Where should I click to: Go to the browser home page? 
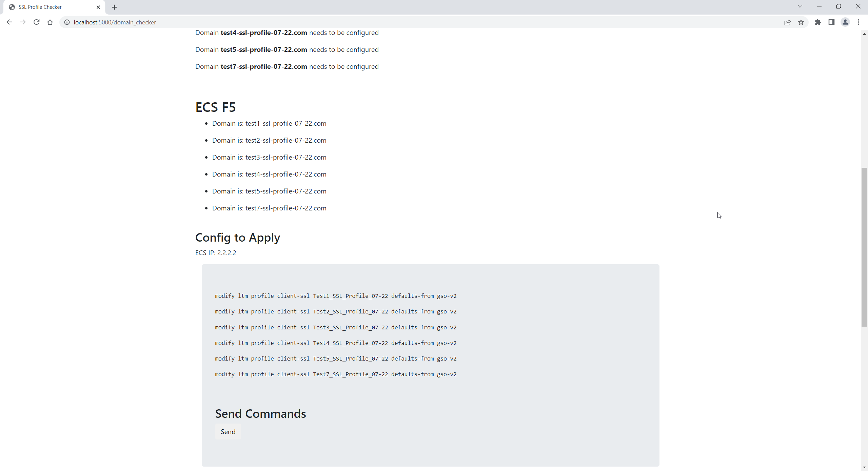pyautogui.click(x=50, y=22)
